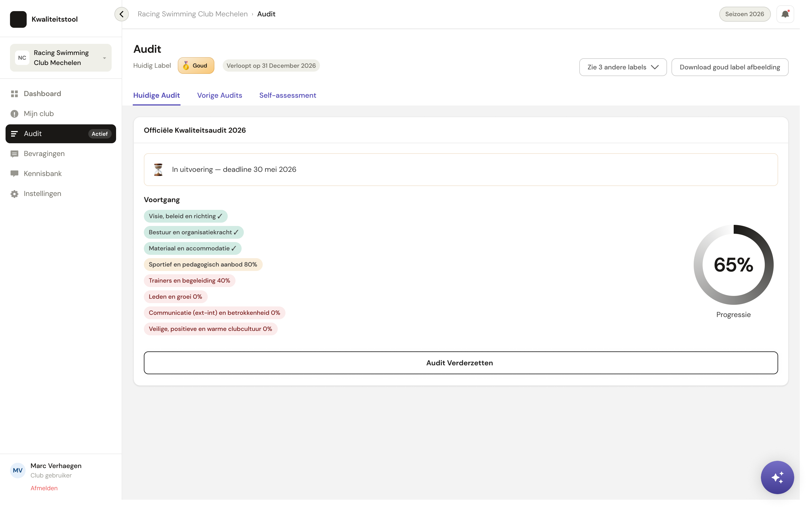Click the MV user avatar

(18, 470)
